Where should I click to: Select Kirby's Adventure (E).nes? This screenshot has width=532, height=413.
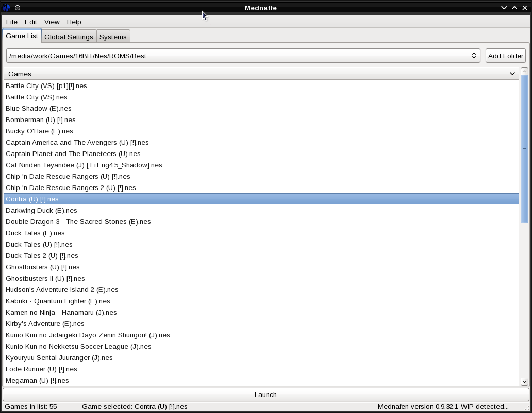click(261, 323)
